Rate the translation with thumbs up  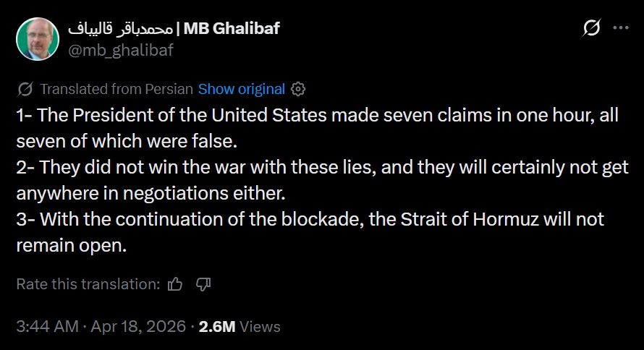click(x=174, y=284)
